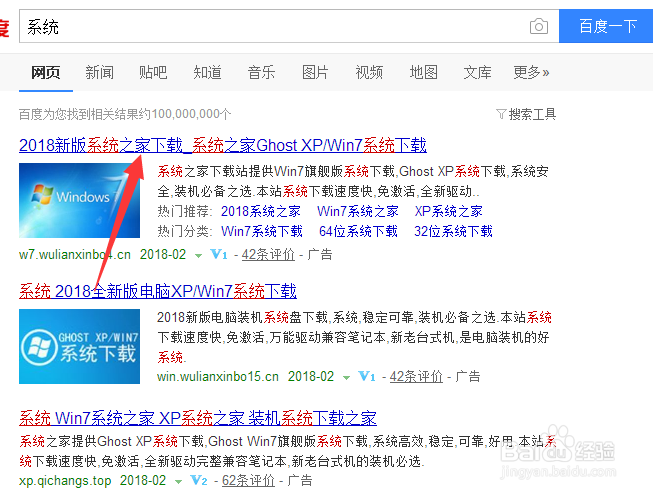Open the 2018新版系统之家下载 result title
Screen dimensions: 653x495
pyautogui.click(x=223, y=145)
